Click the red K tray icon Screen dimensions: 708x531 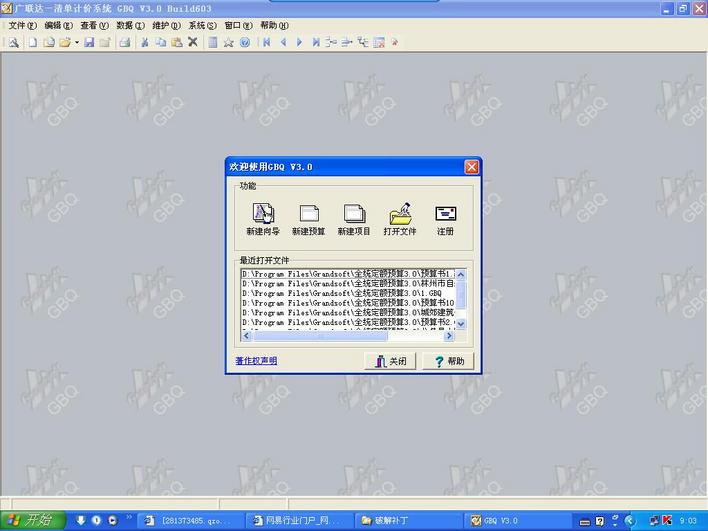(666, 521)
